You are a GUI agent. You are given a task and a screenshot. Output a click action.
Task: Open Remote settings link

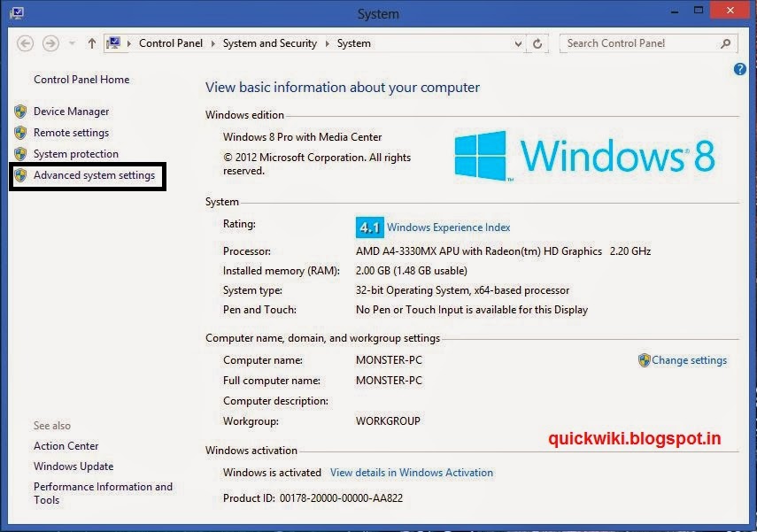(72, 133)
